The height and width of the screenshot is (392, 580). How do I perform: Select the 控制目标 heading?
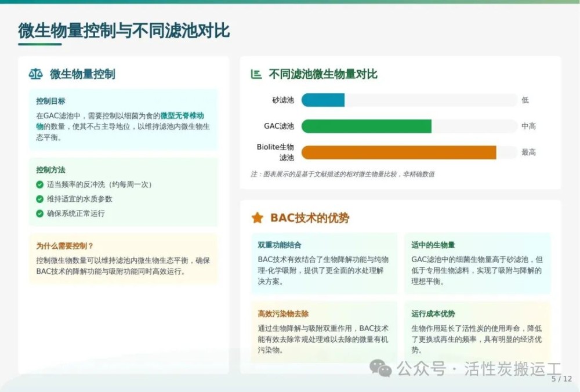[50, 101]
